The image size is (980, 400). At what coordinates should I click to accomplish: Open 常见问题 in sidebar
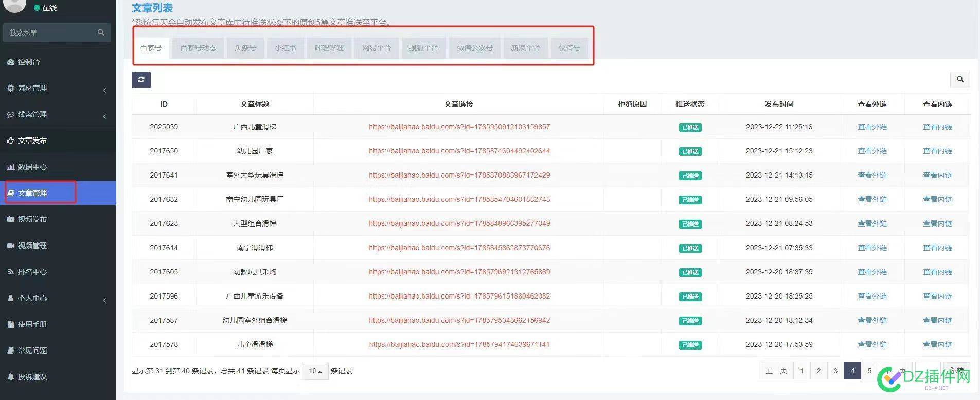[58, 351]
